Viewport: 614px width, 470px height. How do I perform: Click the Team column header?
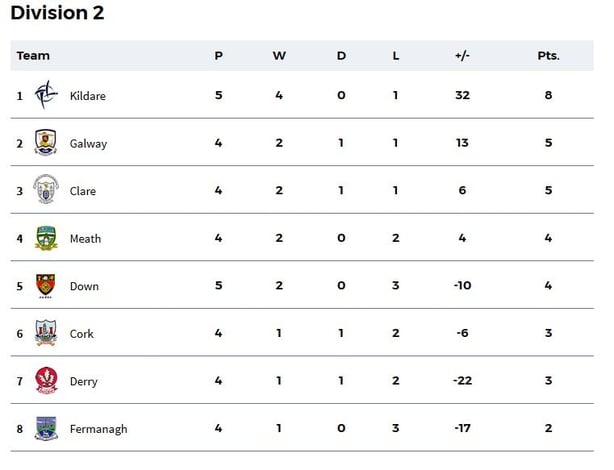[33, 56]
